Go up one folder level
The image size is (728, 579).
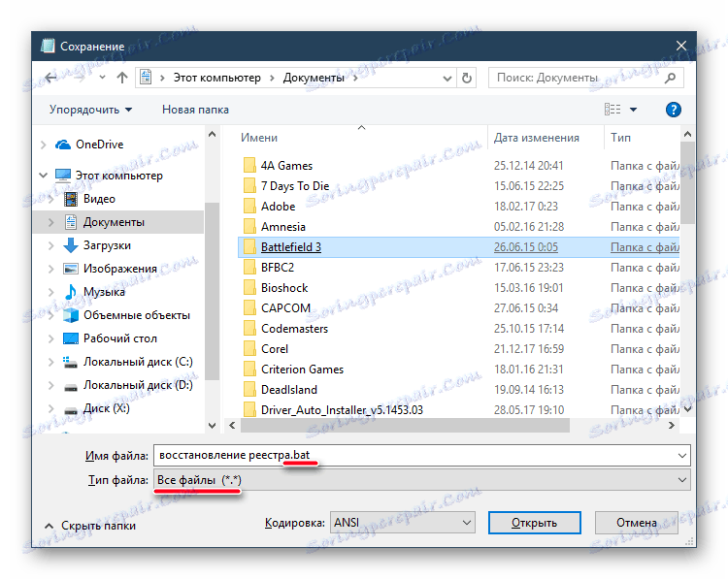122,78
